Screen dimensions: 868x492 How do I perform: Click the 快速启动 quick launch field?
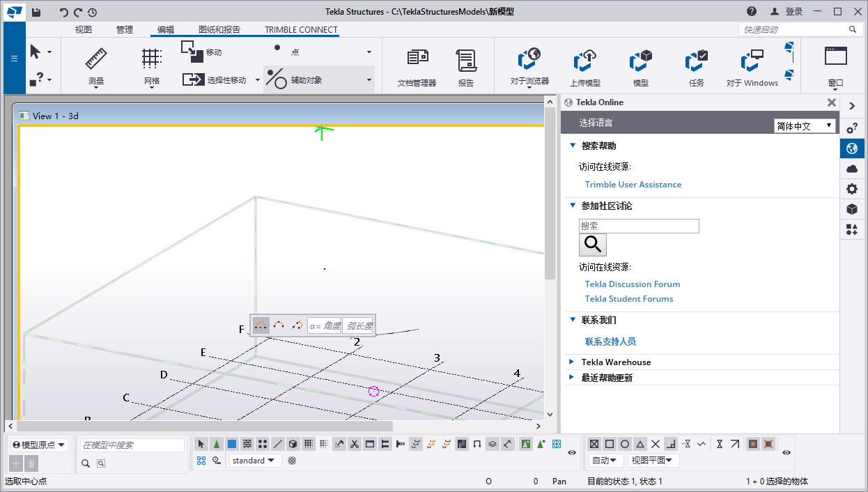coord(801,29)
